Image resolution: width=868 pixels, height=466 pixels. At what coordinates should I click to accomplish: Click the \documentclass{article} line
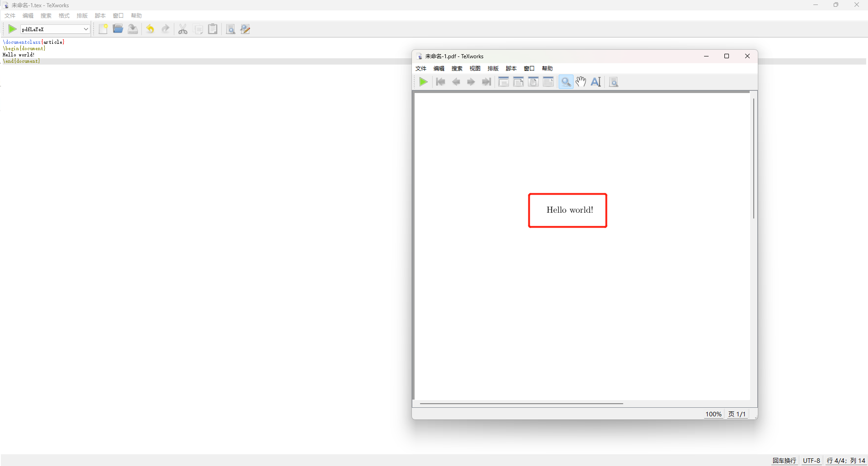[x=34, y=42]
